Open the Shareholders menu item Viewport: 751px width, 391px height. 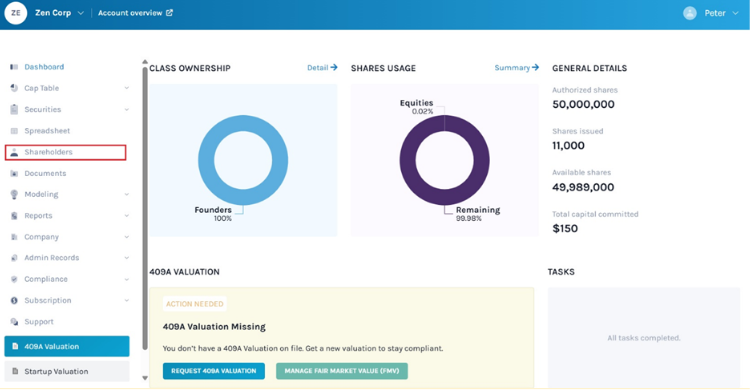(x=66, y=152)
